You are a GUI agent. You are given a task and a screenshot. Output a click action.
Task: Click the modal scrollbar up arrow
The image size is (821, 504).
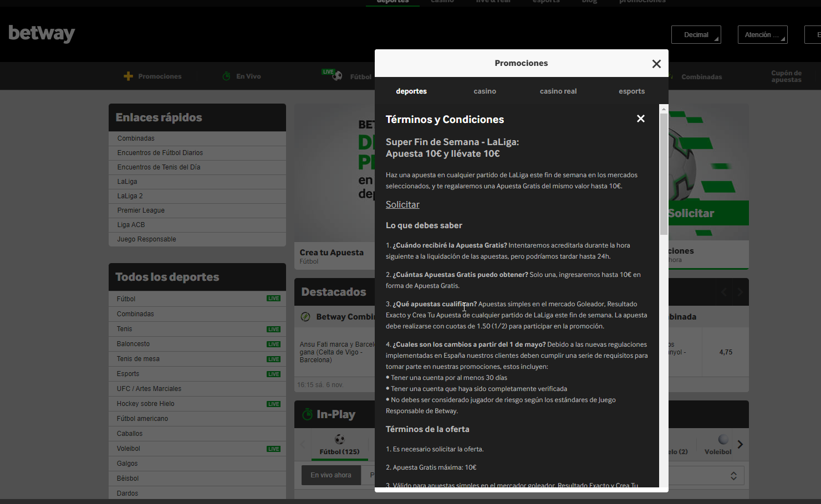pos(664,109)
